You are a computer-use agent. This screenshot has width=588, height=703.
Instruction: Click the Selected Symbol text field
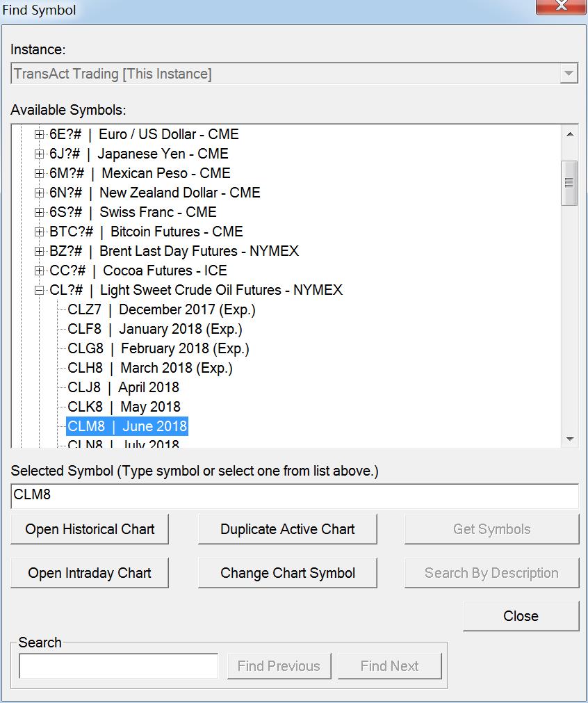click(295, 496)
